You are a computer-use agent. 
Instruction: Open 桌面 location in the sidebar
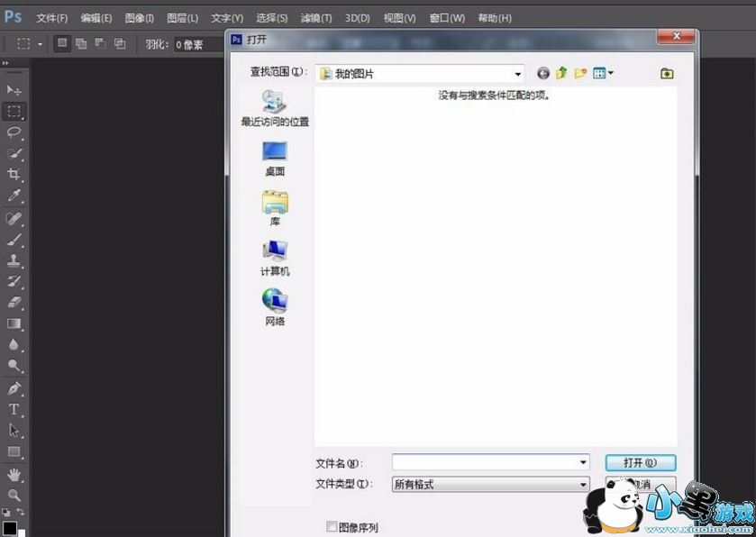(275, 159)
